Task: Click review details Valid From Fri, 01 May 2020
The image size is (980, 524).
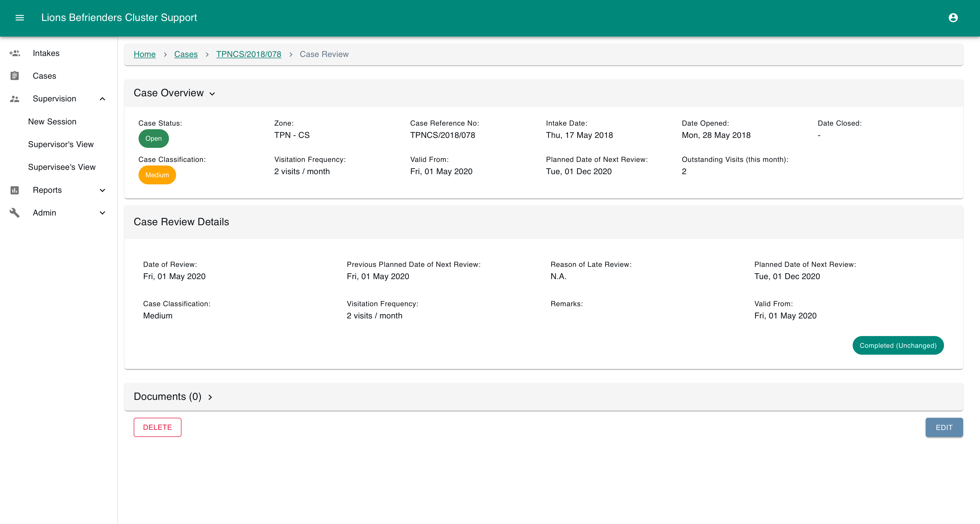Action: [785, 315]
